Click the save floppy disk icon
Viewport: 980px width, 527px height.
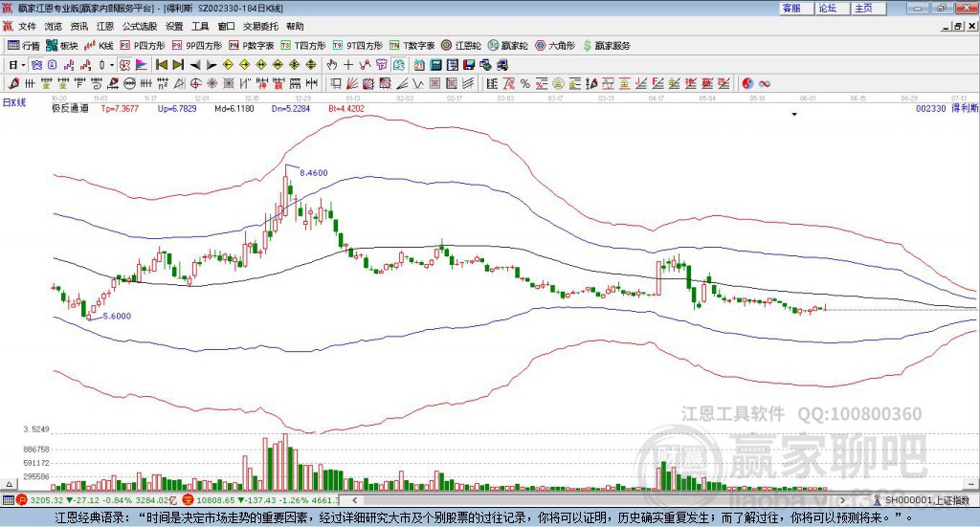coord(469,65)
